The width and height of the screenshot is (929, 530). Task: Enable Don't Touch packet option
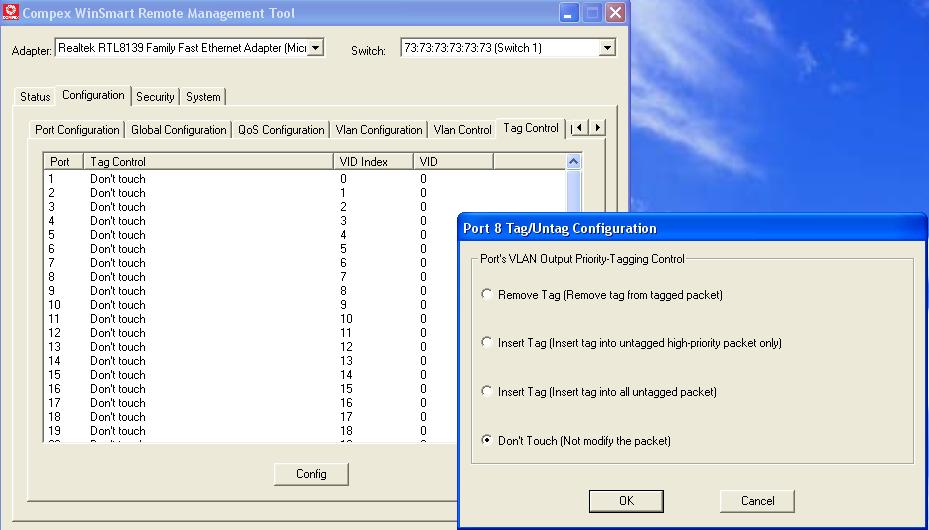(x=487, y=441)
